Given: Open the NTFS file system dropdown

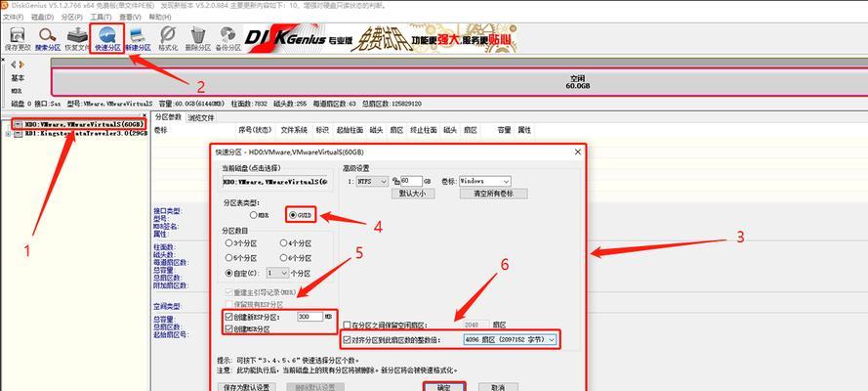Looking at the screenshot, I should click(x=373, y=181).
